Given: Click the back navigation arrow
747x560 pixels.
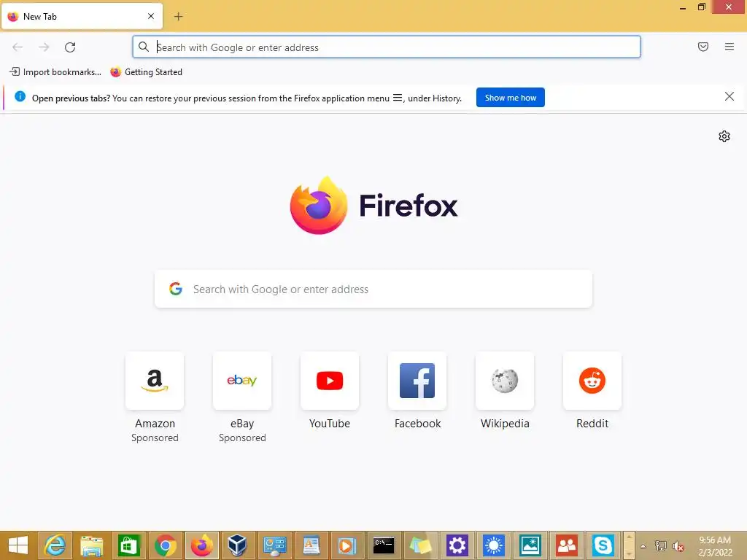Looking at the screenshot, I should tap(18, 47).
